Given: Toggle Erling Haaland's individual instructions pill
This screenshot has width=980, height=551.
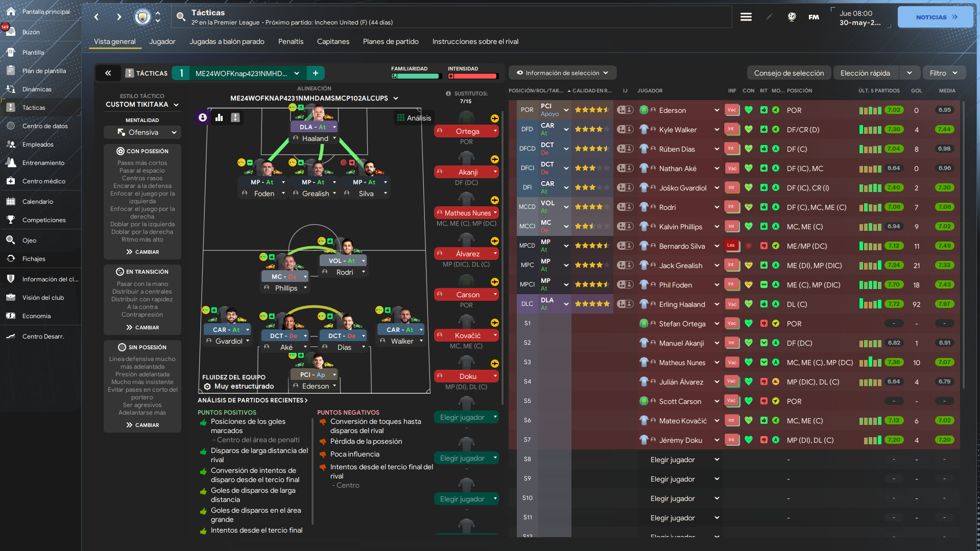Looking at the screenshot, I should pos(625,304).
